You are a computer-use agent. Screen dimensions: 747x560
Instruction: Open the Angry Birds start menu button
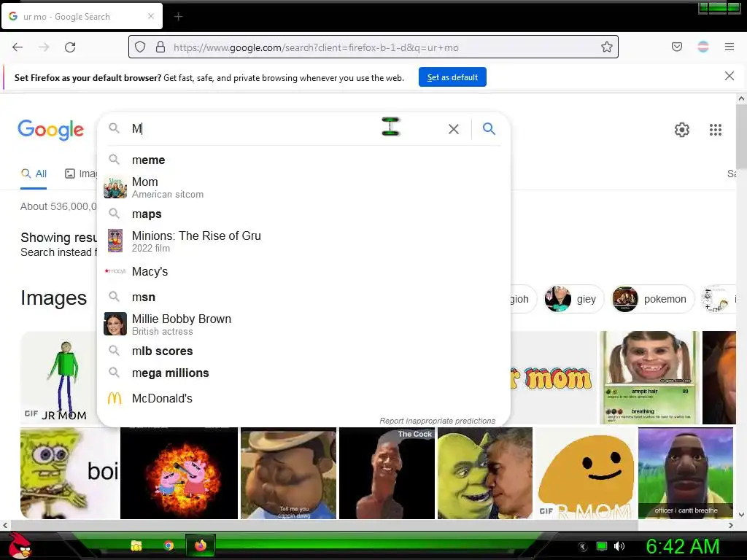pyautogui.click(x=20, y=545)
